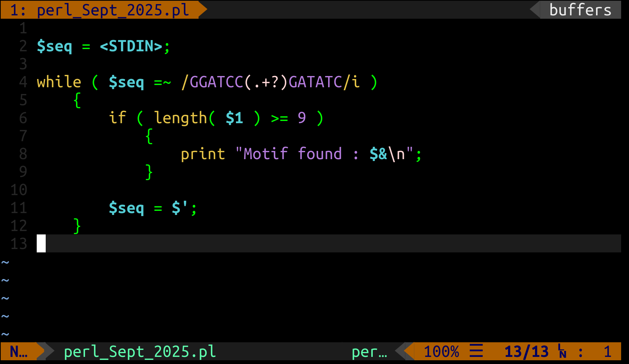Click the filename in the bottom statusline

pos(140,352)
